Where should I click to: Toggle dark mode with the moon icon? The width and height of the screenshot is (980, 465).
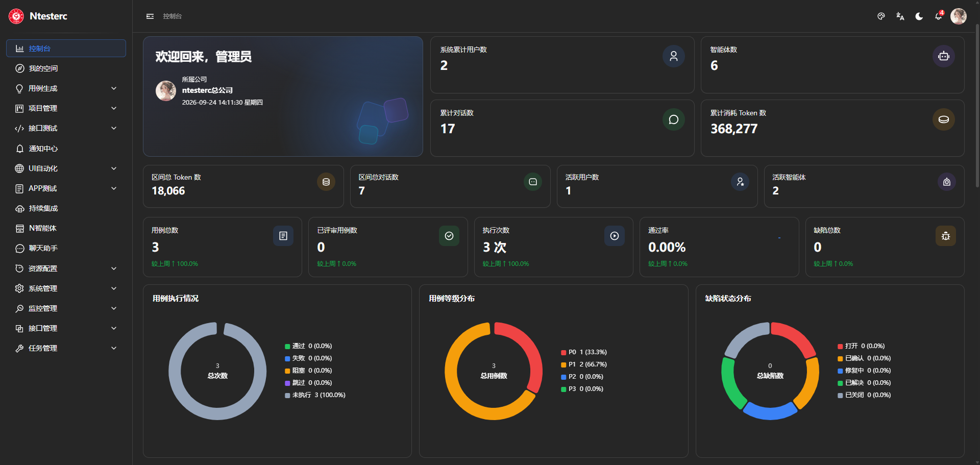(x=919, y=16)
